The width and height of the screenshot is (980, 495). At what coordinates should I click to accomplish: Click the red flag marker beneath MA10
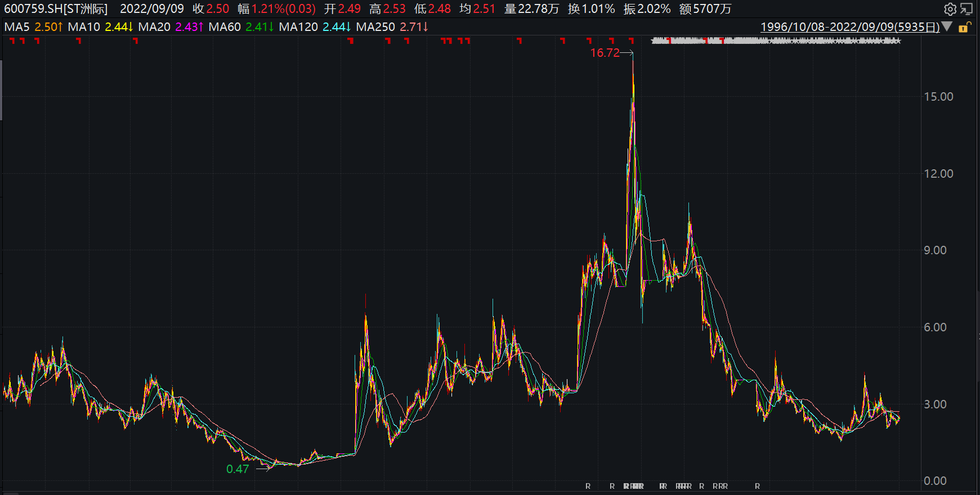(79, 40)
